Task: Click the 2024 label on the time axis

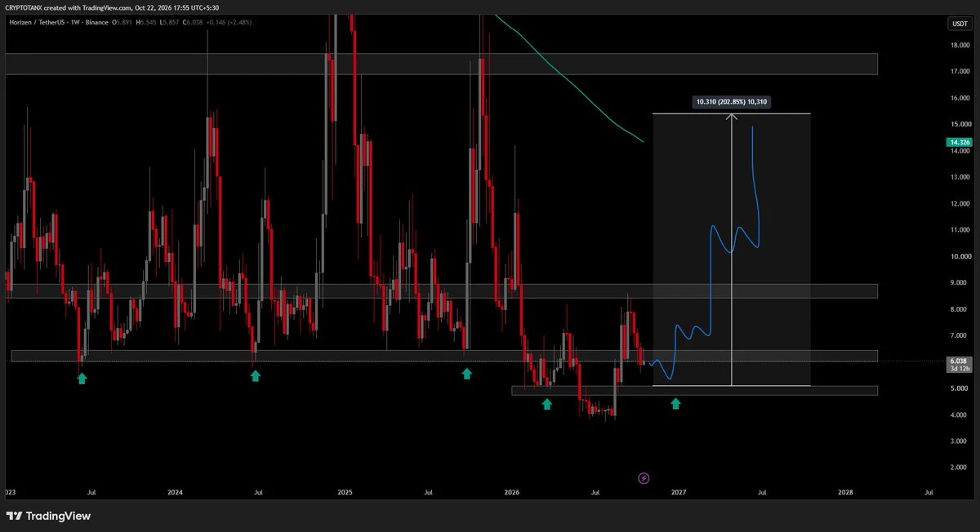Action: 174,493
